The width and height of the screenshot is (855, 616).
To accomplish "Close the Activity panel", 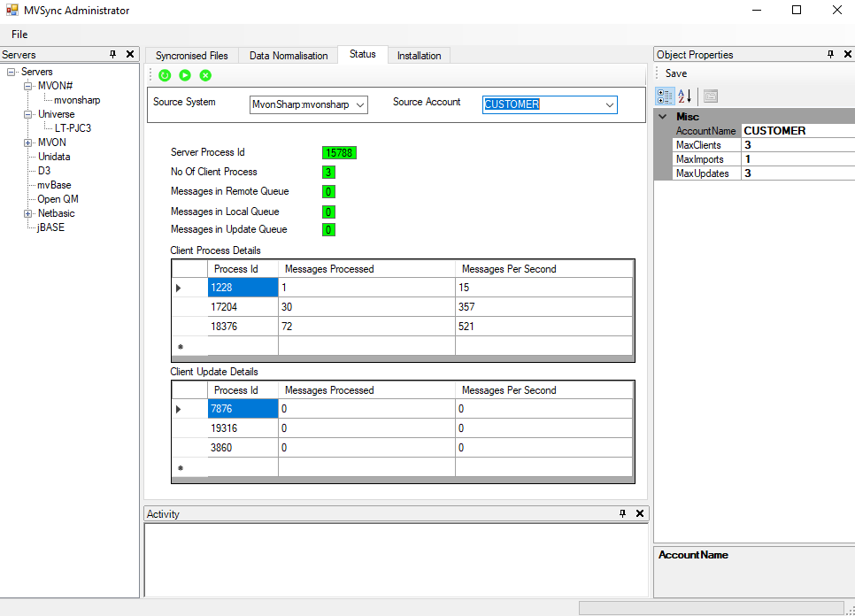I will pyautogui.click(x=640, y=513).
